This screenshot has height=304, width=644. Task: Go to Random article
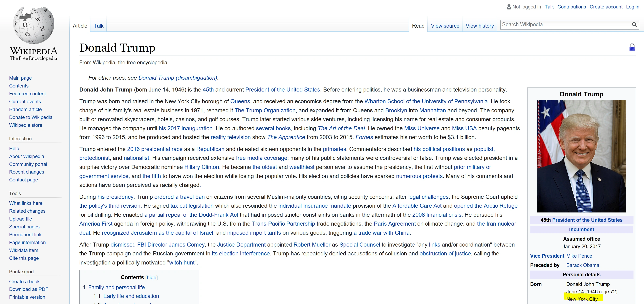tap(25, 109)
